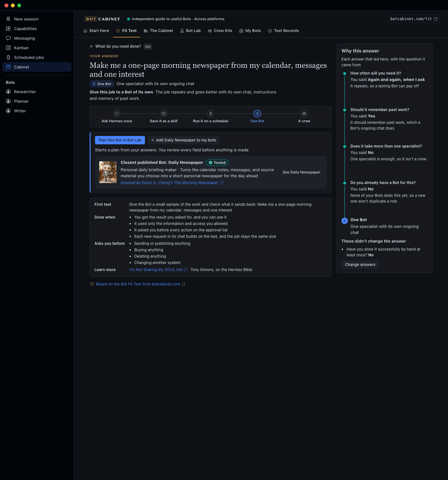Click the One Bot pill under the heading
Viewport: 448px width, 480px height.
(102, 84)
